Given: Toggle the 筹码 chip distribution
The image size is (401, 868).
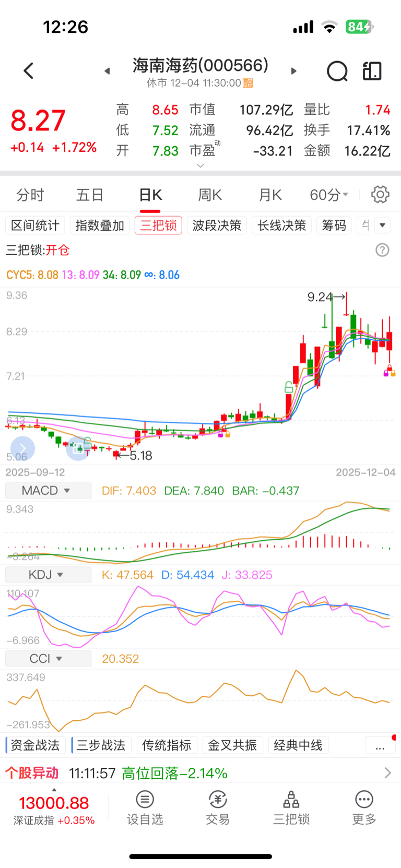Looking at the screenshot, I should pyautogui.click(x=334, y=225).
